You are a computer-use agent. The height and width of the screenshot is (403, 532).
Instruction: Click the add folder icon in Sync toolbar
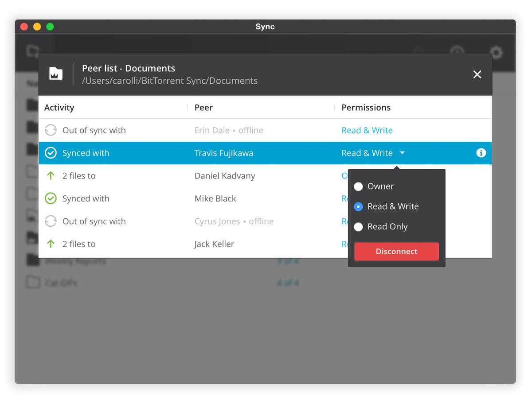[x=33, y=51]
